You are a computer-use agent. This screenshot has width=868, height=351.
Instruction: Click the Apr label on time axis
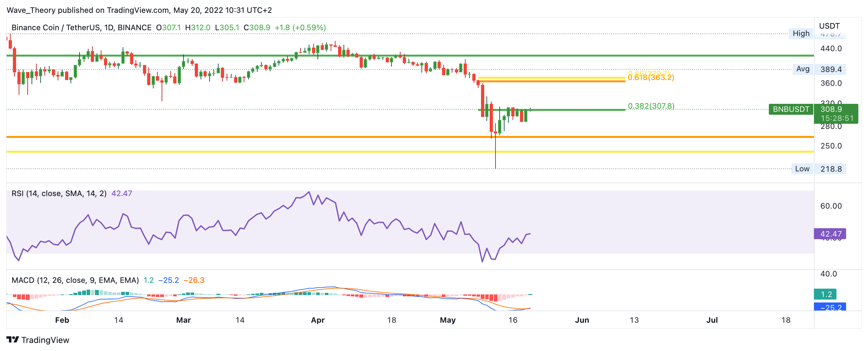[317, 320]
